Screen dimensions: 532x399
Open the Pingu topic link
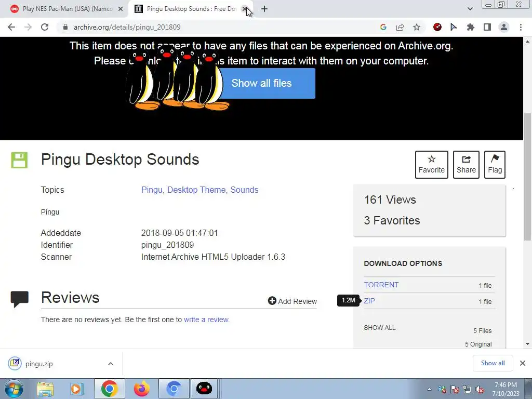tap(152, 190)
